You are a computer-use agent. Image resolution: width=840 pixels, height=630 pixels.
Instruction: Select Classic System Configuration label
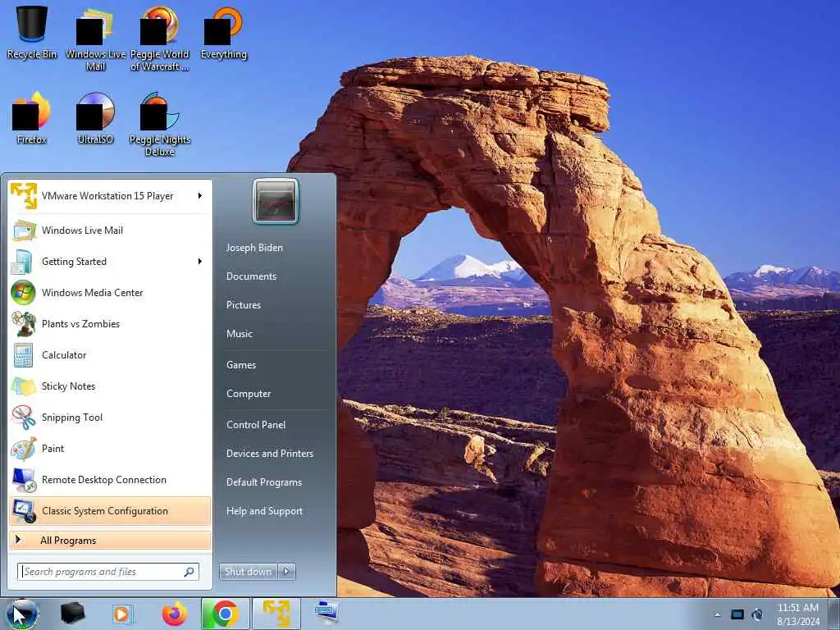105,511
